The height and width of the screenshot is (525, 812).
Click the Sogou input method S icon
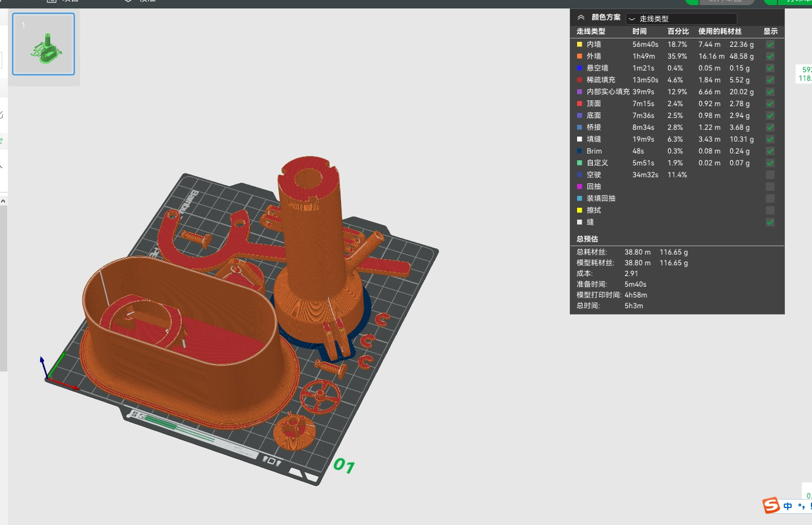[771, 505]
